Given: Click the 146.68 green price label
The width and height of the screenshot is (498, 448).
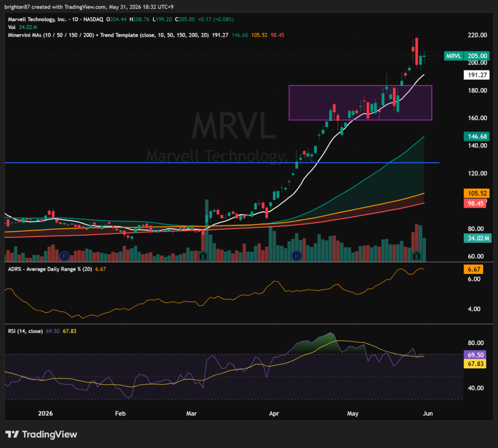Looking at the screenshot, I should click(477, 137).
